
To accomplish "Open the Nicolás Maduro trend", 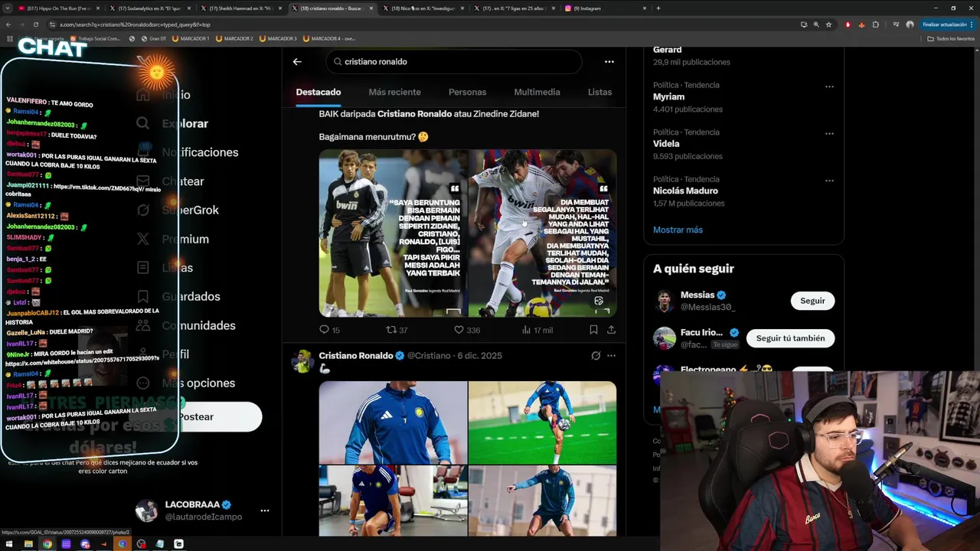I will tap(685, 191).
